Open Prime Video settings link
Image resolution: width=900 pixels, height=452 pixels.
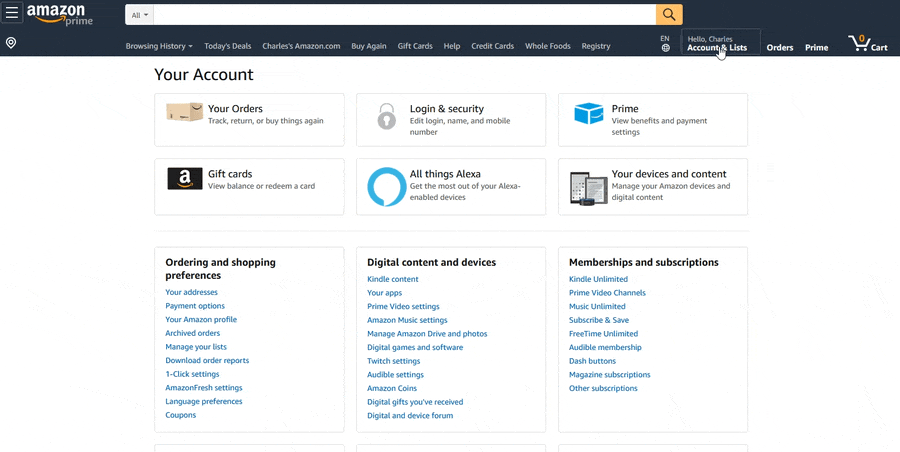click(x=403, y=306)
